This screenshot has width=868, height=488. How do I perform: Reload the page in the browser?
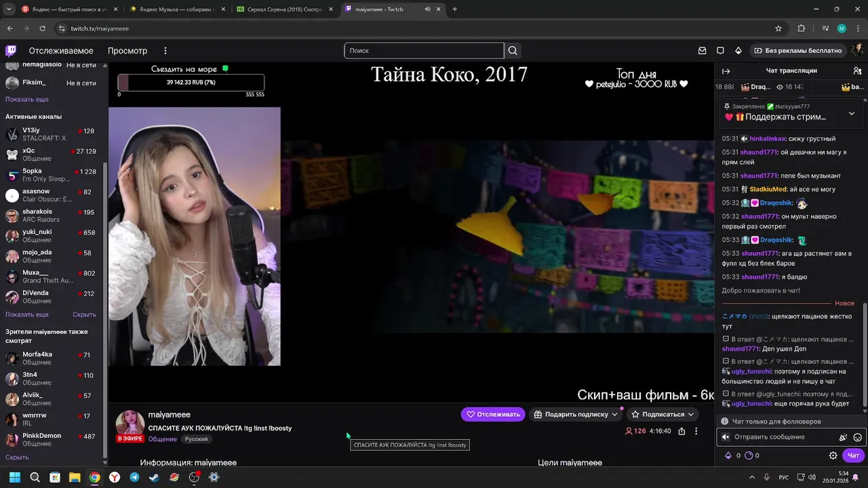coord(43,28)
